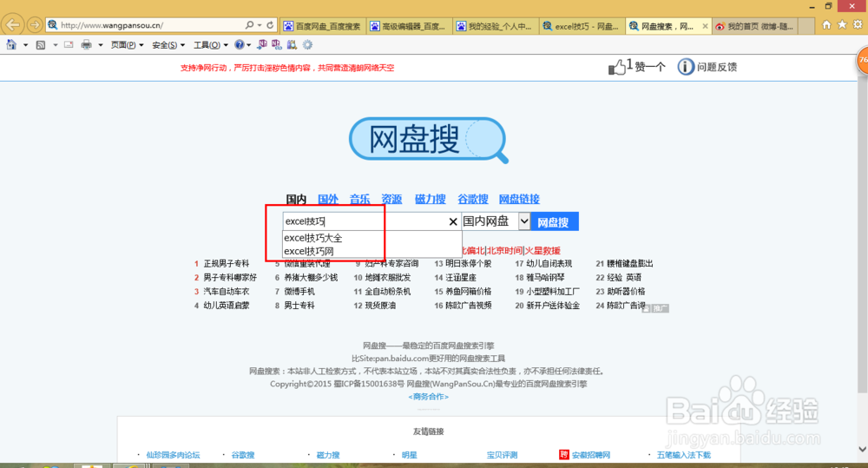Open the 雅马哈钢琴 ad link
868x468 pixels.
point(545,278)
